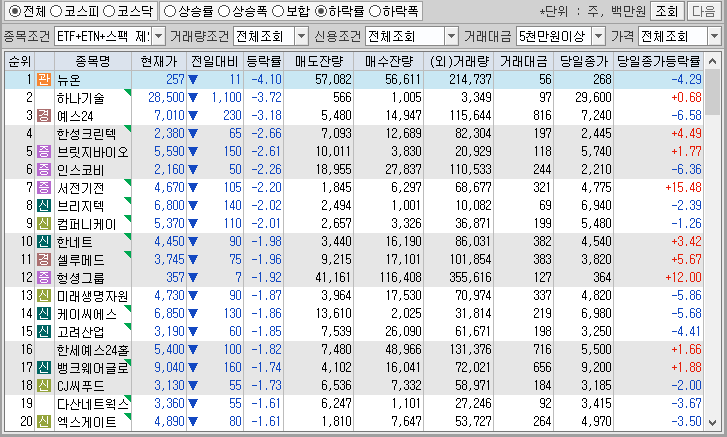Click 서전기전 closing rate +15.48

(x=683, y=188)
